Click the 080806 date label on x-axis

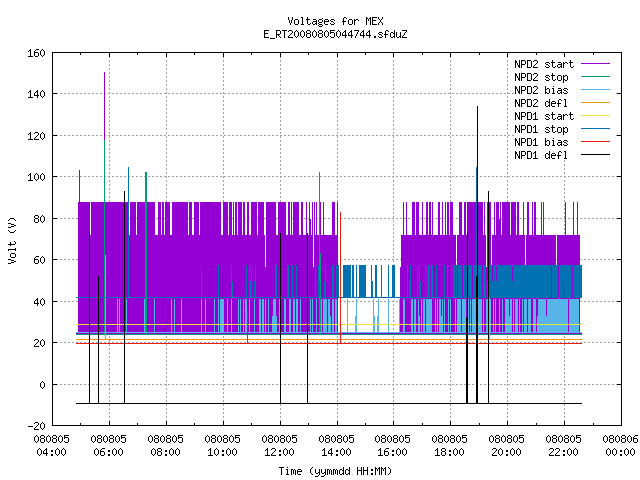click(x=620, y=439)
